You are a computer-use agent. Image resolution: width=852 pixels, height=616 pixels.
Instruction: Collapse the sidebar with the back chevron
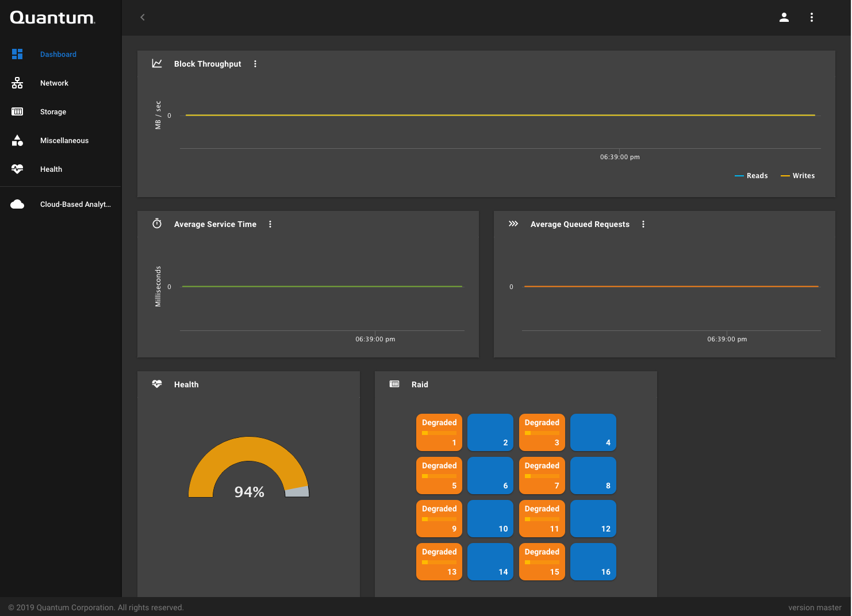143,17
